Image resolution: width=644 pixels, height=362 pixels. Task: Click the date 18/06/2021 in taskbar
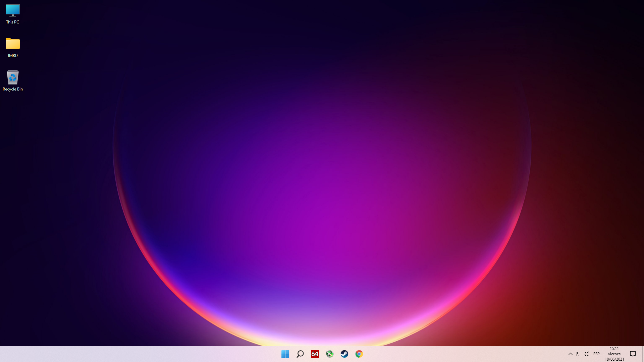coord(614,359)
